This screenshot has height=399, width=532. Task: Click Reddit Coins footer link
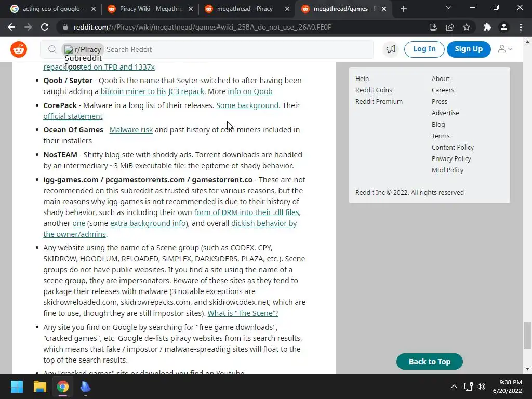pos(374,90)
